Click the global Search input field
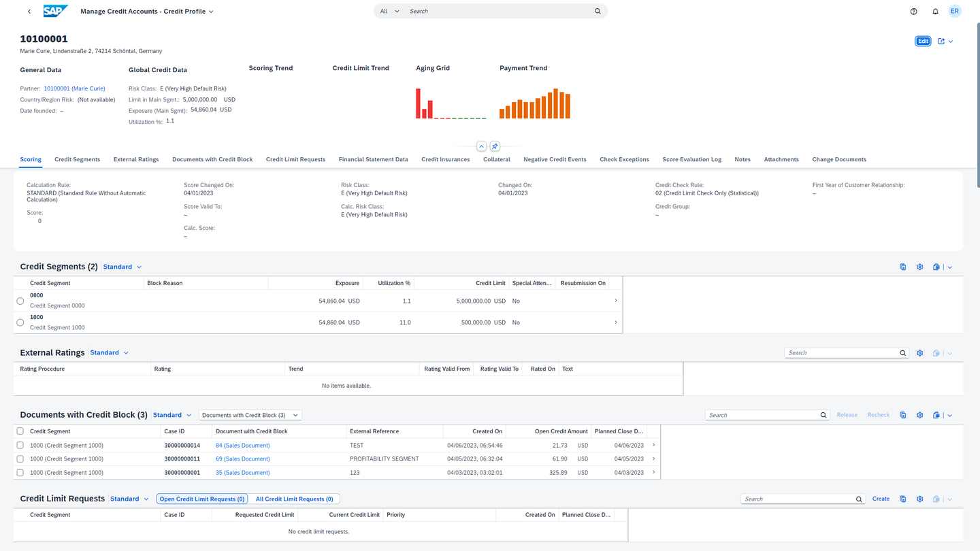 (x=499, y=12)
